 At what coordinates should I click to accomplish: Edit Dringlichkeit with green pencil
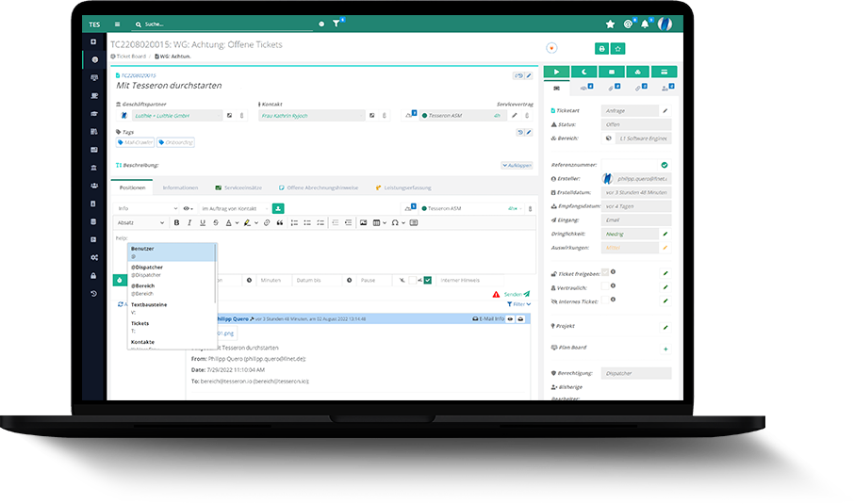coord(665,234)
